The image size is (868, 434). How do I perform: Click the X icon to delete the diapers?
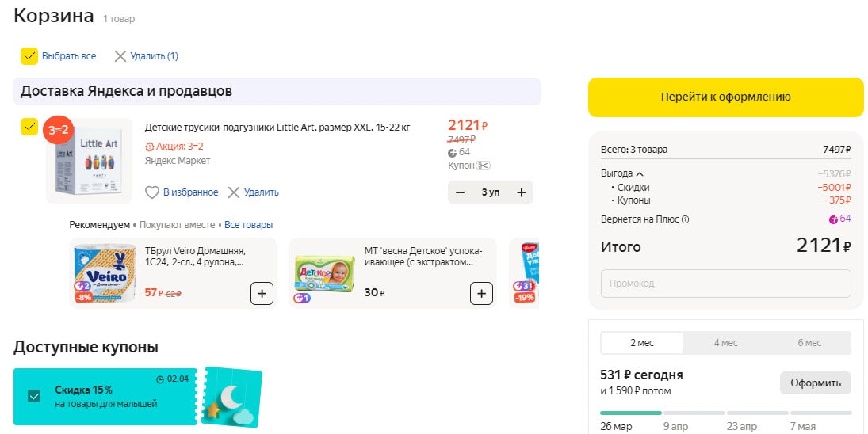[x=234, y=192]
